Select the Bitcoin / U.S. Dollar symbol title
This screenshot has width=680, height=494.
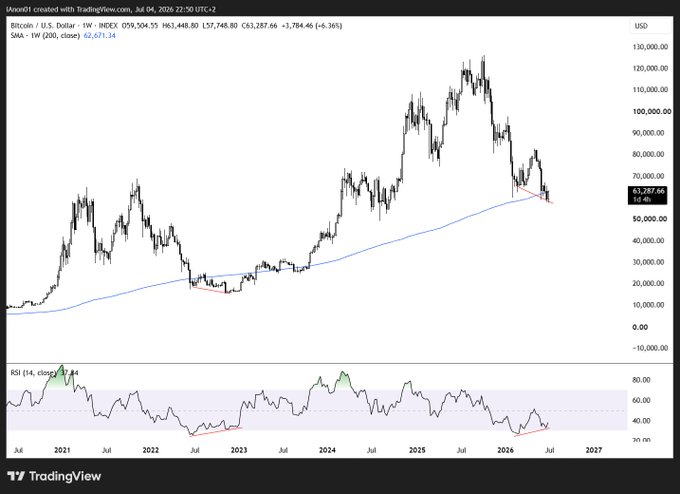[42, 26]
